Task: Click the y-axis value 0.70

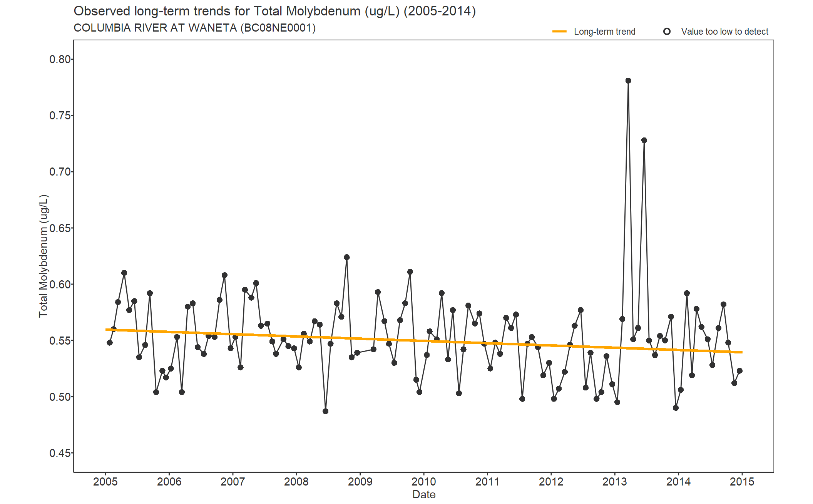Action: 60,172
